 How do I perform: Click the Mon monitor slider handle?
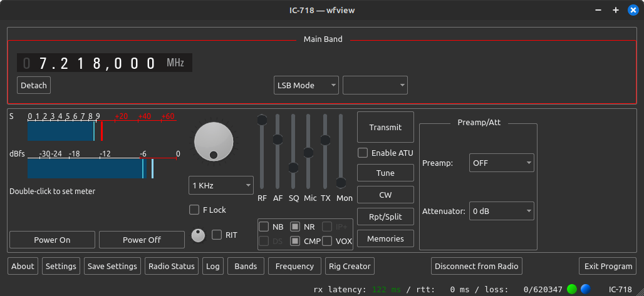[x=341, y=183]
